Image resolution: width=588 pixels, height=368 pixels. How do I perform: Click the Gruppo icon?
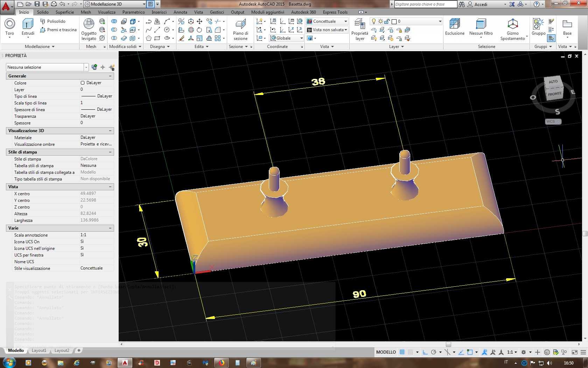click(x=538, y=24)
